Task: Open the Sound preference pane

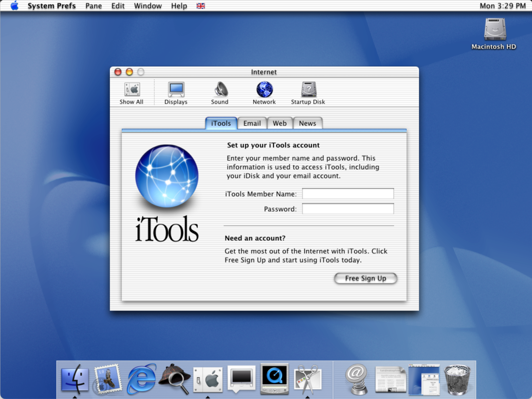Action: click(220, 94)
